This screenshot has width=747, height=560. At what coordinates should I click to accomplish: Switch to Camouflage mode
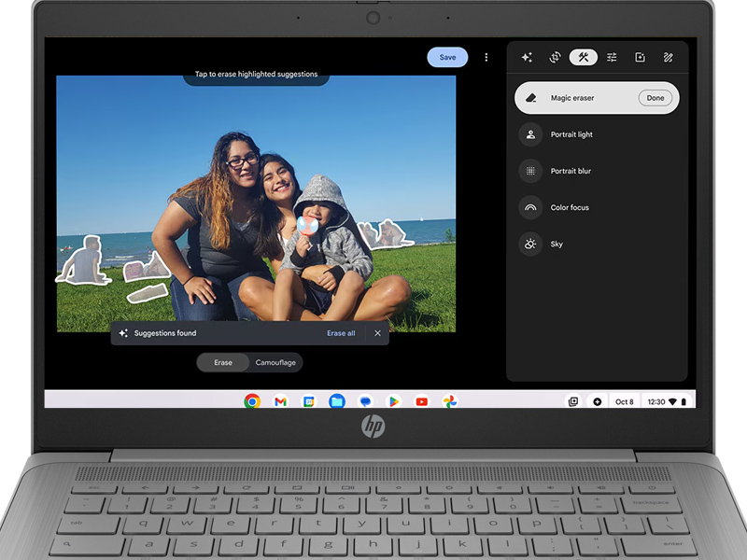[275, 363]
